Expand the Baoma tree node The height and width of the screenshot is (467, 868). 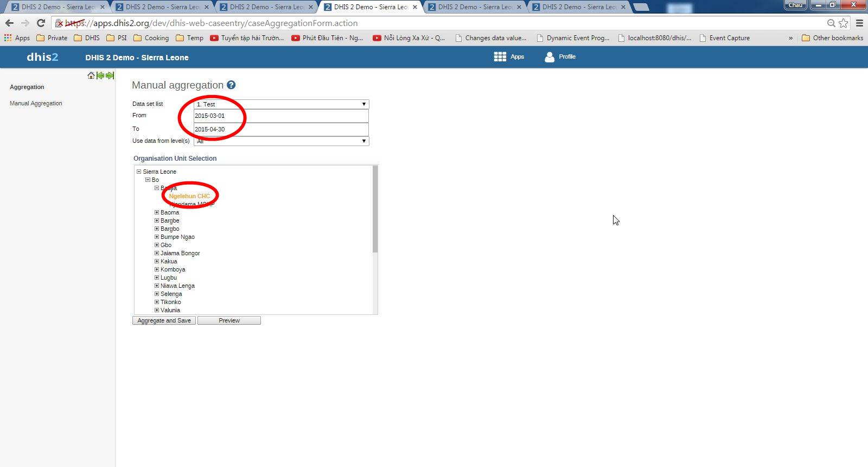point(157,212)
